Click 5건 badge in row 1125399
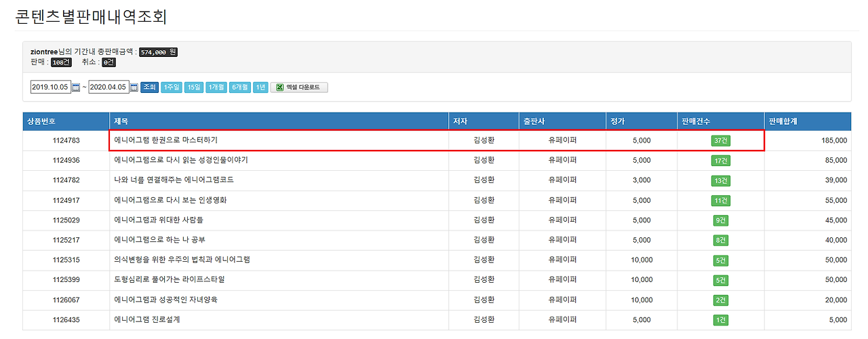Image resolution: width=868 pixels, height=339 pixels. tap(720, 280)
